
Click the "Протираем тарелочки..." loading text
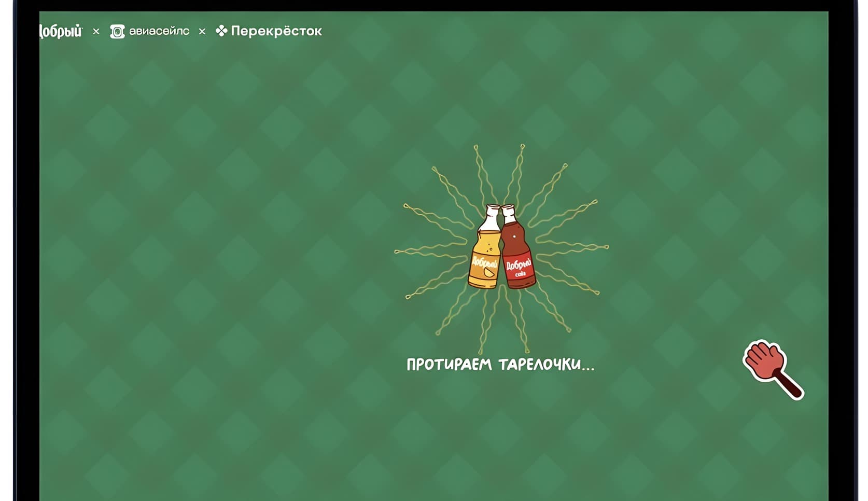point(500,364)
